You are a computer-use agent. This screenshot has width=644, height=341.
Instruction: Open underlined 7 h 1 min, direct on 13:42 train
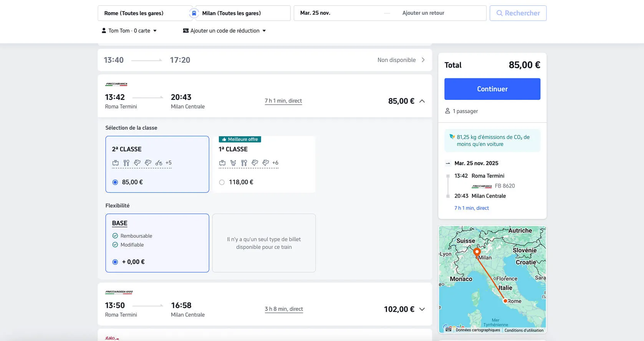(283, 101)
